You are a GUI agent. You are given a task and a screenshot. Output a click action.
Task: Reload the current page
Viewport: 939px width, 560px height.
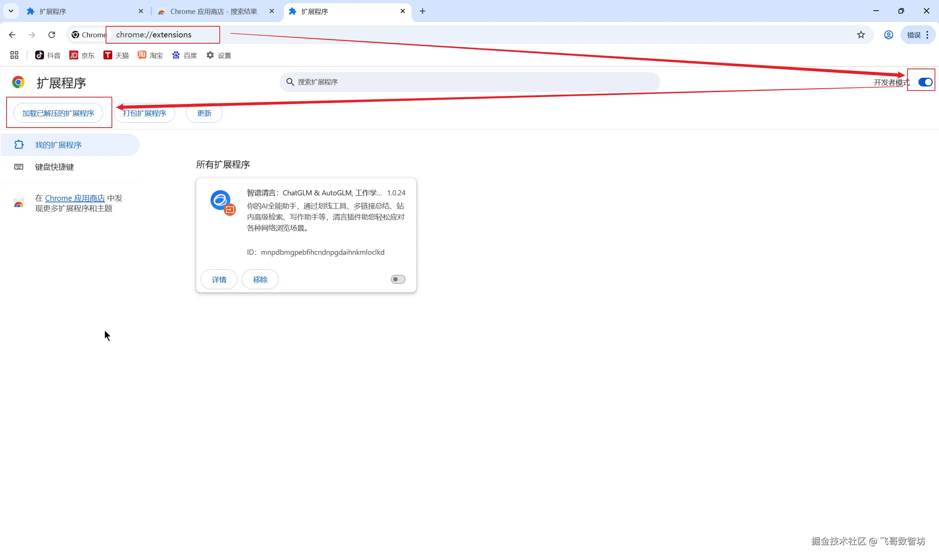click(x=52, y=35)
